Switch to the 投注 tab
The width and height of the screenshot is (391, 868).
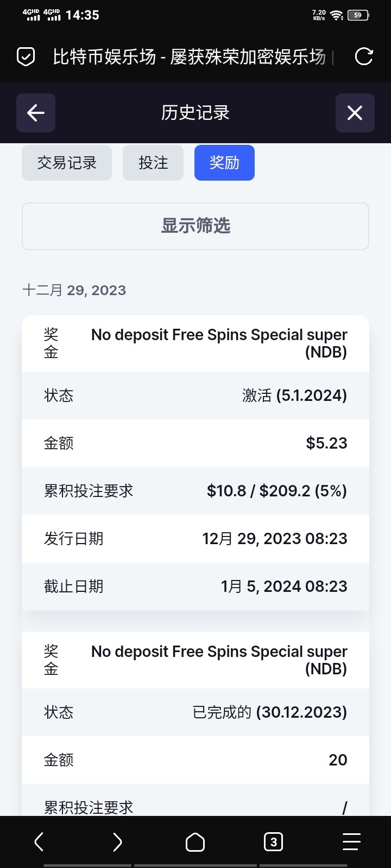pos(153,163)
